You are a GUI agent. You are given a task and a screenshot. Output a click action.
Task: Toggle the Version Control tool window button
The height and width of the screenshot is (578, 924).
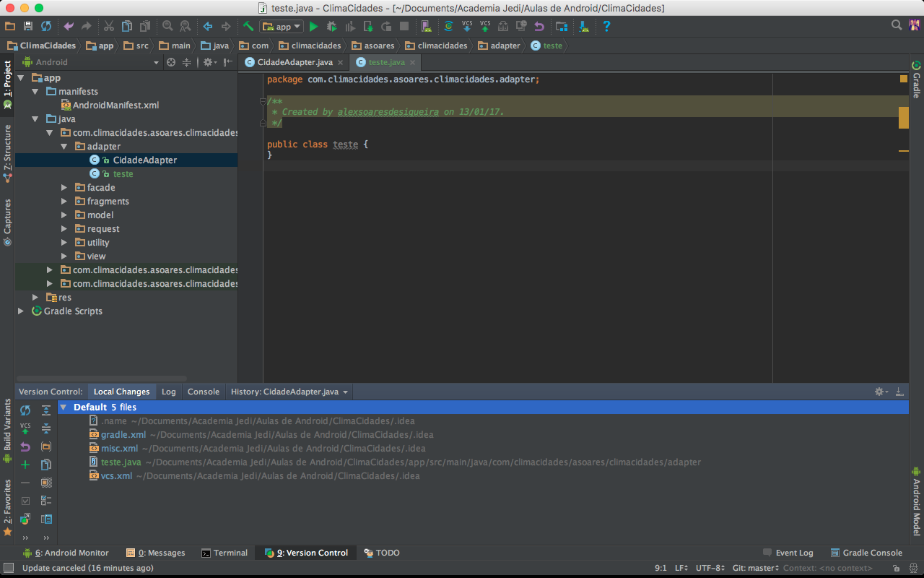click(306, 553)
